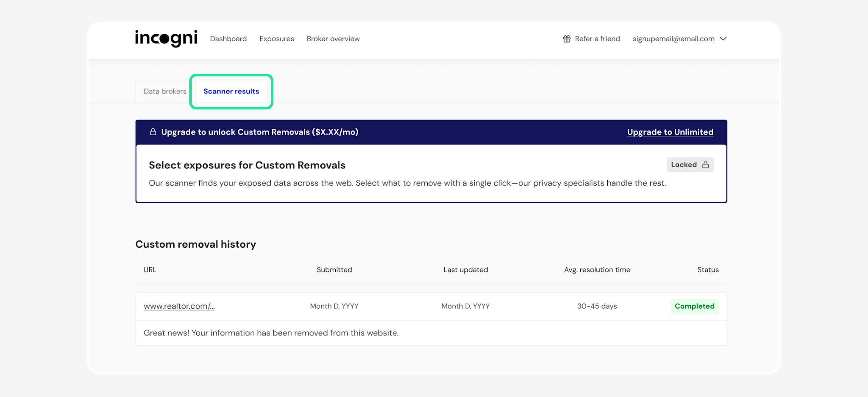Click the Upgrade to Unlimited link
The height and width of the screenshot is (397, 868).
(x=670, y=132)
